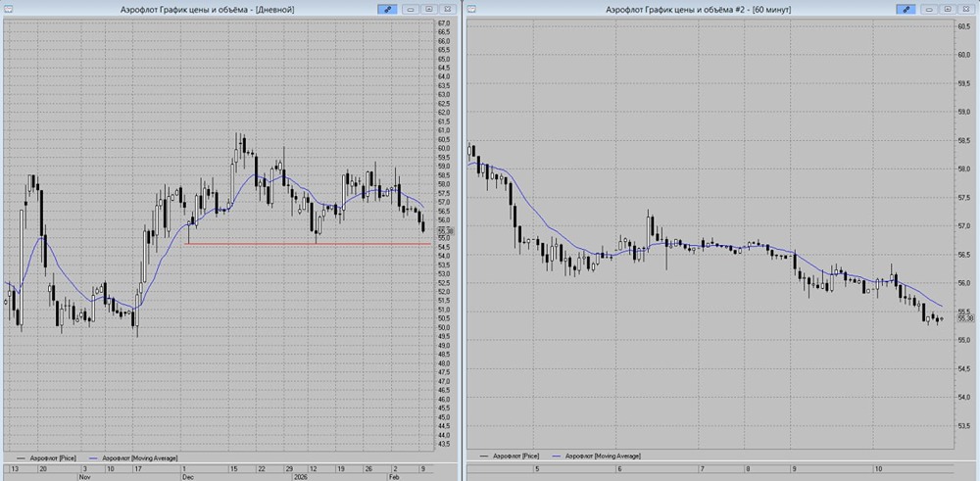This screenshot has width=980, height=481.
Task: Click current price label 55,38 on 60-minute chart axis
Action: pos(965,318)
